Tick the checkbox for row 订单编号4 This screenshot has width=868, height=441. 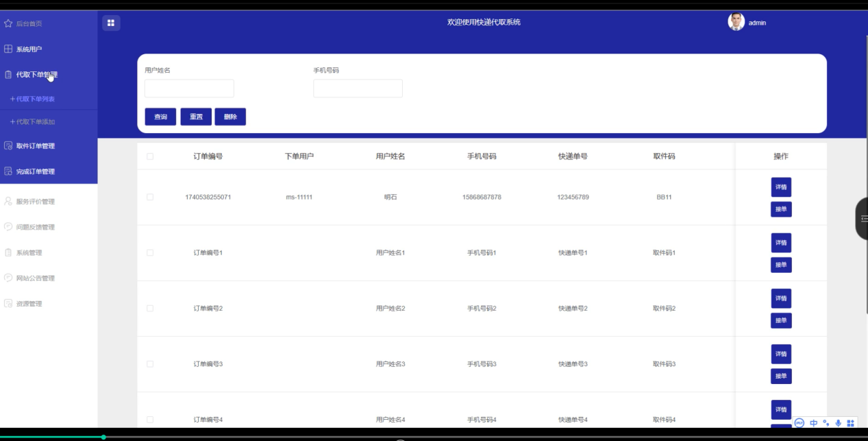150,419
